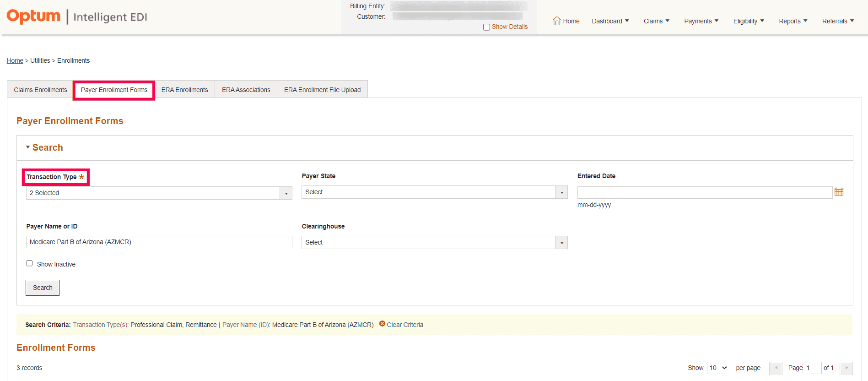Screen dimensions: 868x381
Task: Click the Clear Criteria red X icon
Action: (x=382, y=324)
